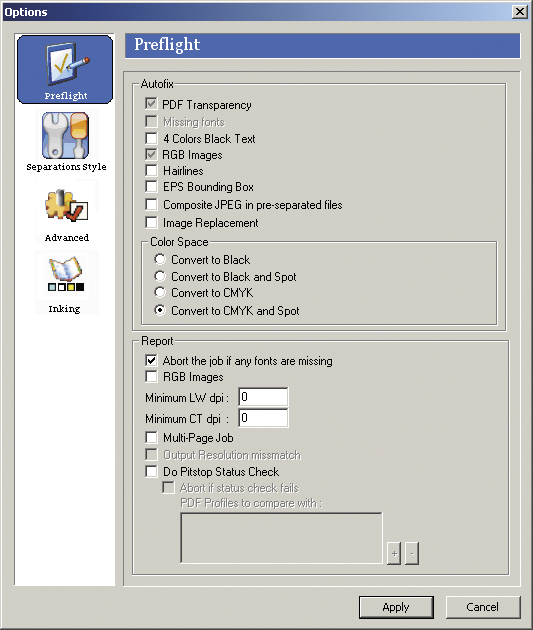This screenshot has width=533, height=630.
Task: Select Convert to CMYK and Spot
Action: coord(160,310)
